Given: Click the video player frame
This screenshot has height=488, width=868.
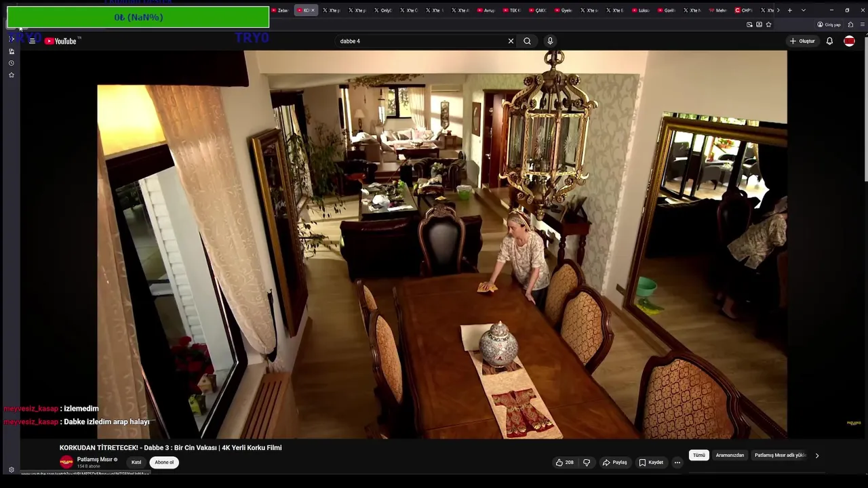Looking at the screenshot, I should [442, 244].
